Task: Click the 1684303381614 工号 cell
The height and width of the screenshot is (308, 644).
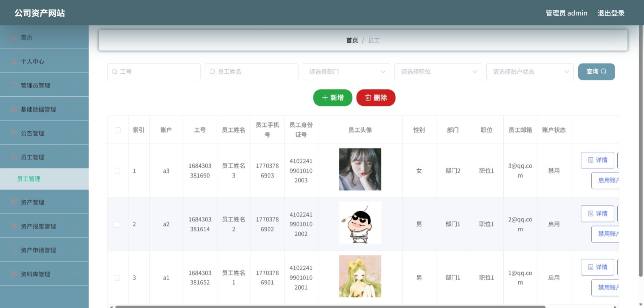Action: coord(200,224)
